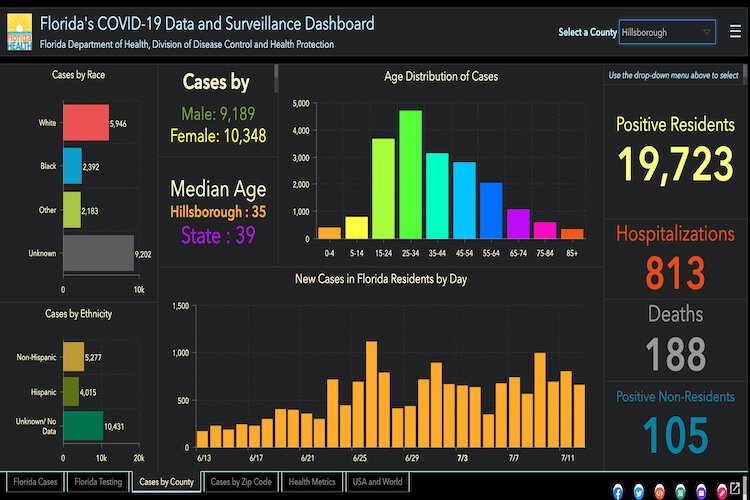Click the green QR code icon
The height and width of the screenshot is (500, 750).
(680, 491)
